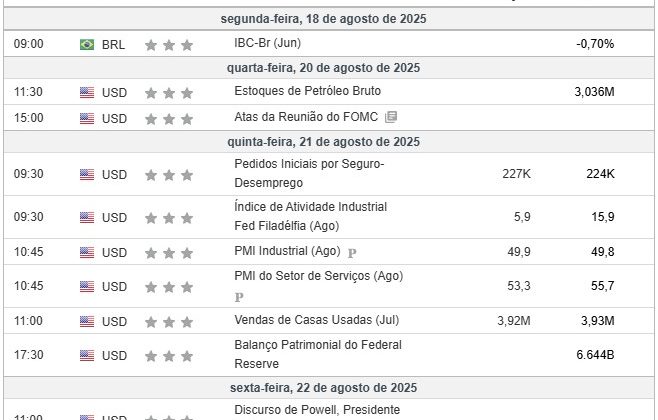Open Discurso de Powell event

pos(317,411)
